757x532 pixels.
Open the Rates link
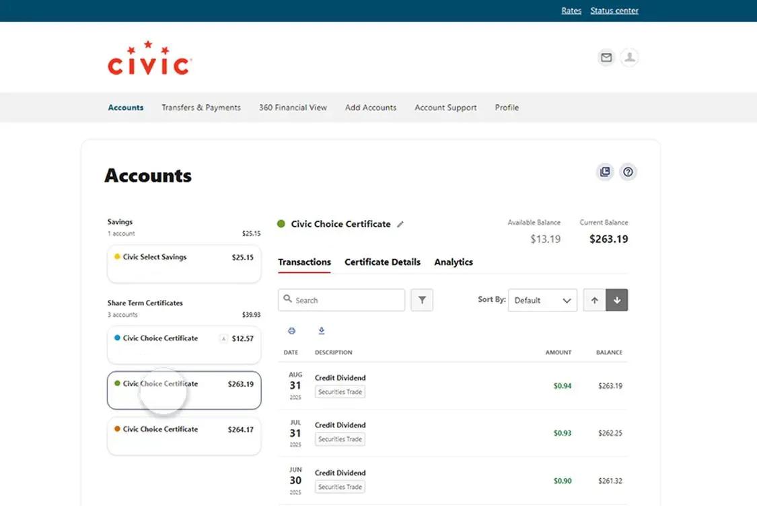click(571, 10)
